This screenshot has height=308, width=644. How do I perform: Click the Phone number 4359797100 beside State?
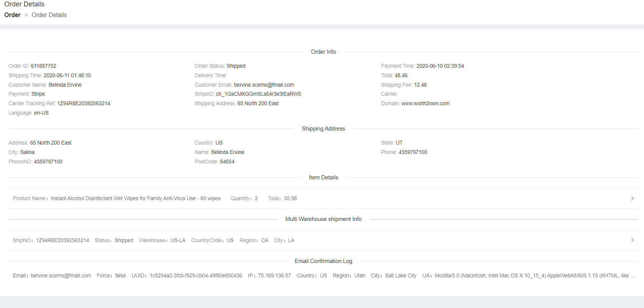coord(413,152)
